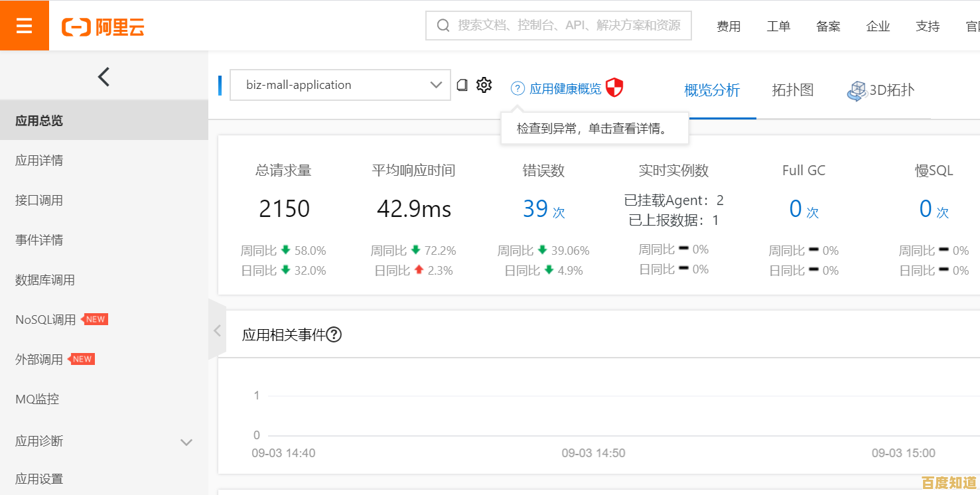Viewport: 980px width, 495px height.
Task: Click the Alibaba Cloud logo
Action: pos(103,26)
